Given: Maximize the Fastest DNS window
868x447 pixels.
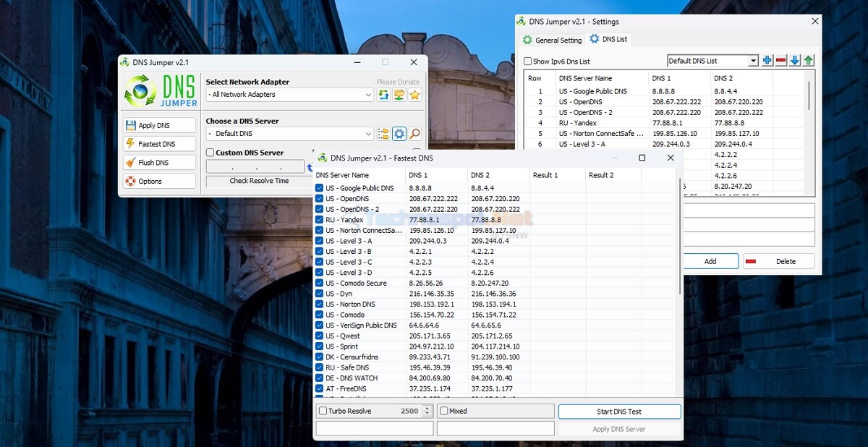Looking at the screenshot, I should point(642,158).
